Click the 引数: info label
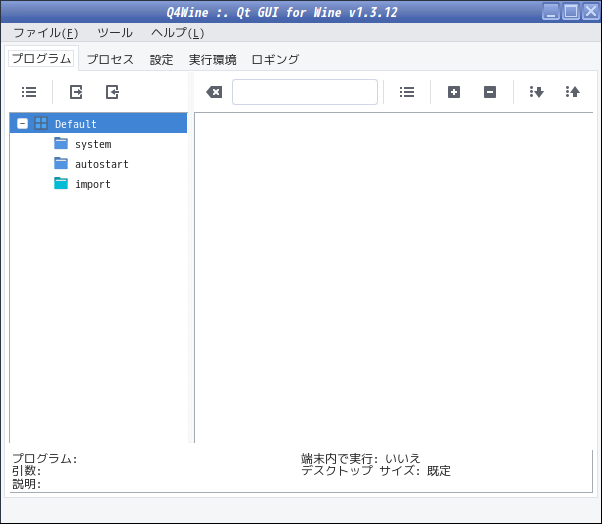The image size is (602, 524). 26,471
